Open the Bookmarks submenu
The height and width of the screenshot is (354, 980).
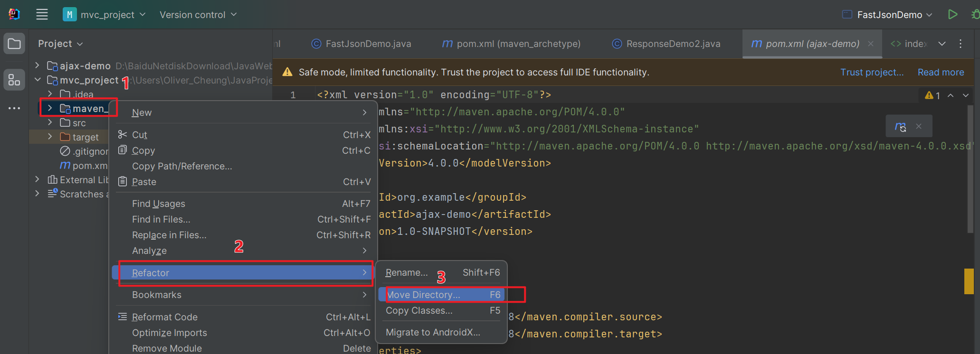(x=243, y=295)
